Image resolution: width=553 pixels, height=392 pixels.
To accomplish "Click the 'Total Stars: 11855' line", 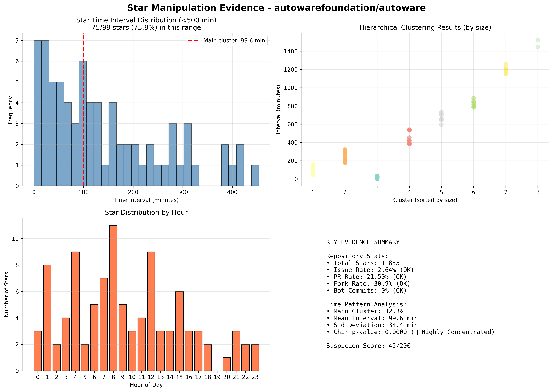I will 363,263.
